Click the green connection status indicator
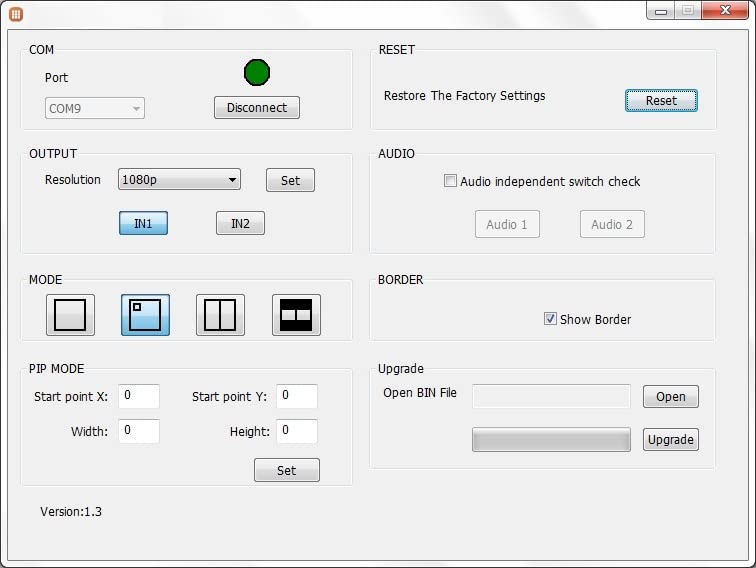The image size is (756, 568). click(257, 72)
